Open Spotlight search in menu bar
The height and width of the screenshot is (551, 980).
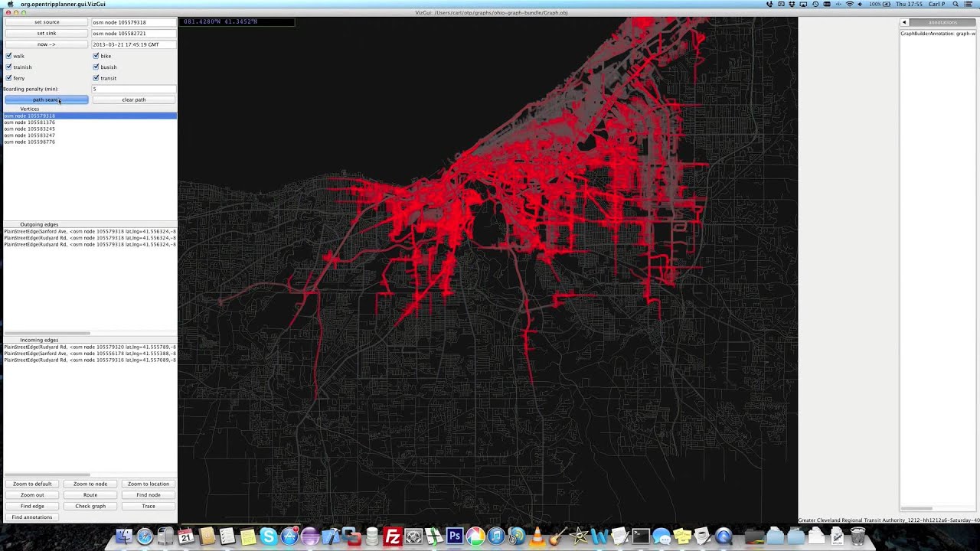pyautogui.click(x=955, y=4)
